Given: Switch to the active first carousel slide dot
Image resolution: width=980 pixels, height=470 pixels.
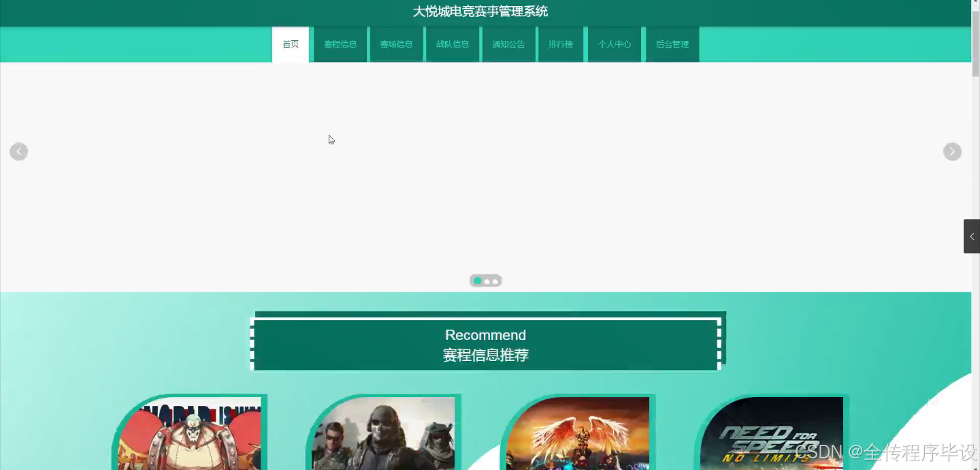Looking at the screenshot, I should [x=477, y=281].
